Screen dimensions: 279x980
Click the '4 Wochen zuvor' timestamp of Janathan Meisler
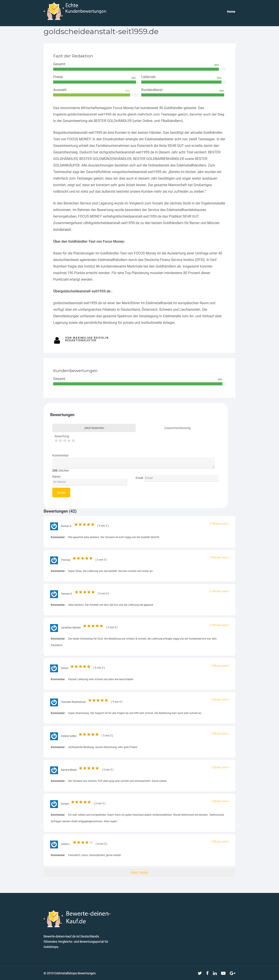pyautogui.click(x=219, y=625)
